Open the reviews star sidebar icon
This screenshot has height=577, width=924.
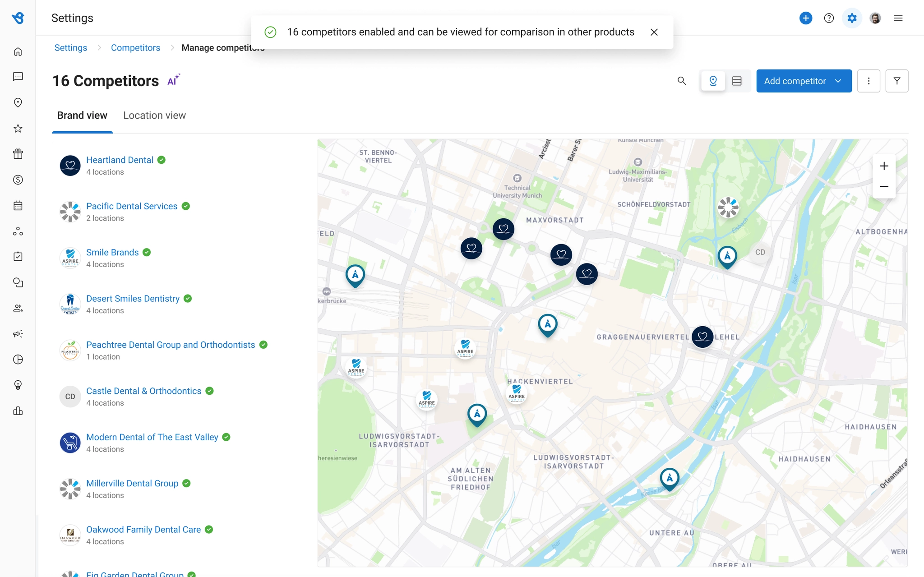pyautogui.click(x=18, y=128)
